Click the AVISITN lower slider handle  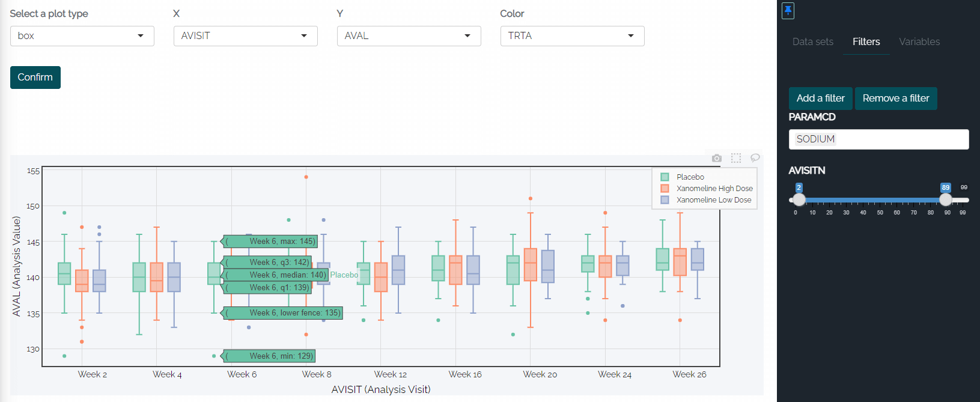[799, 199]
